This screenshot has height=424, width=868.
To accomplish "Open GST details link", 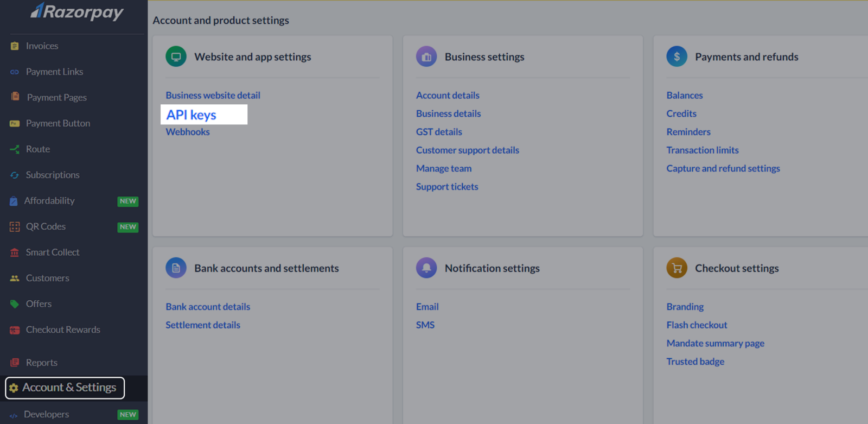I will [439, 132].
